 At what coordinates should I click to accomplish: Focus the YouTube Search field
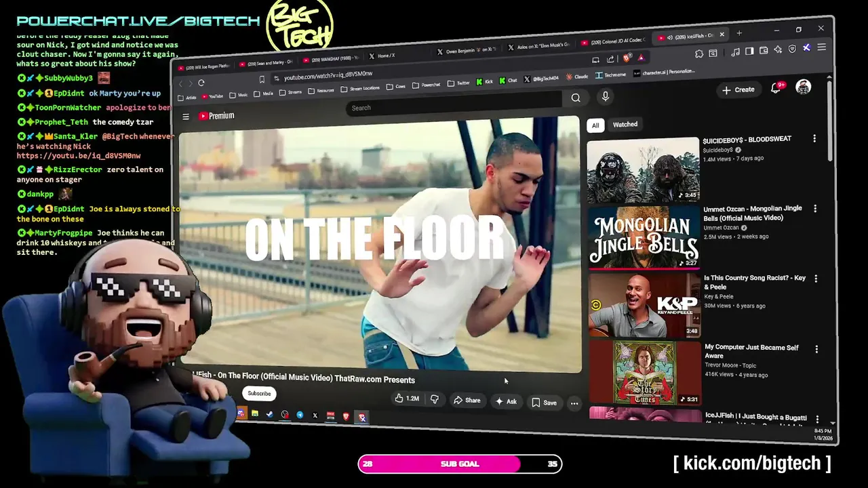pos(454,105)
